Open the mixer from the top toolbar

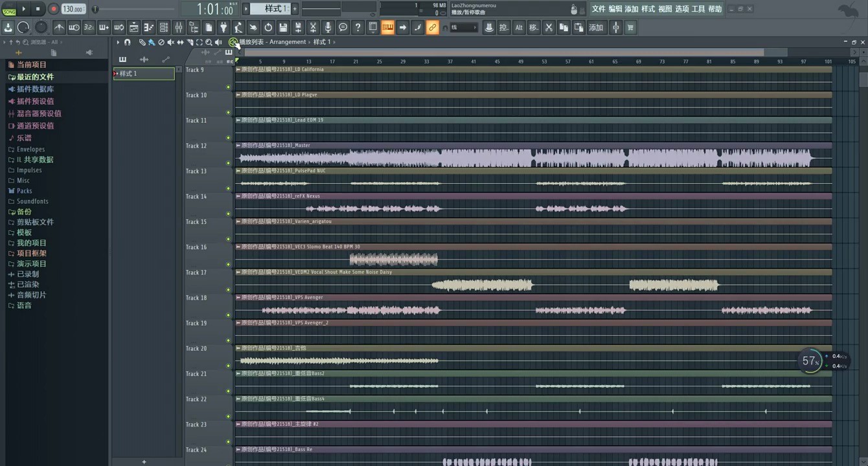[x=178, y=27]
